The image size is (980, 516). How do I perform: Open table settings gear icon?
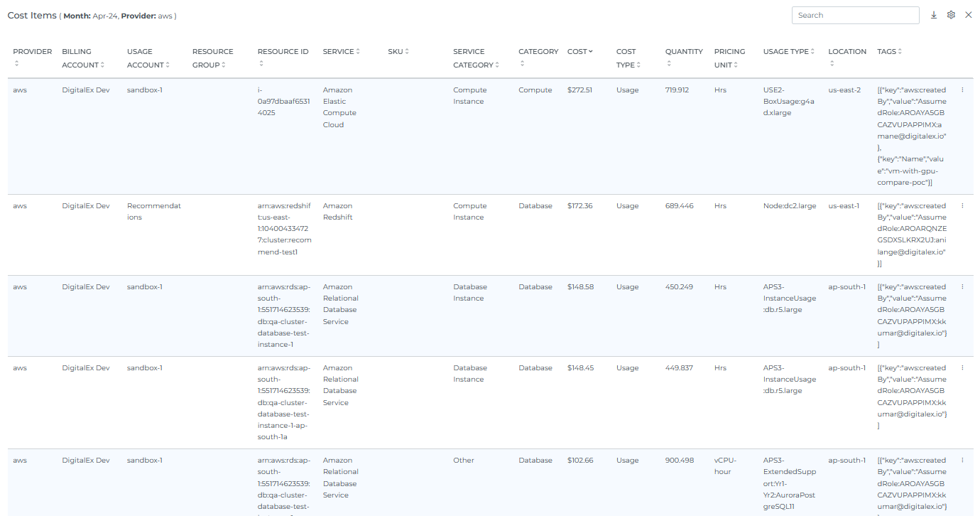coord(951,15)
